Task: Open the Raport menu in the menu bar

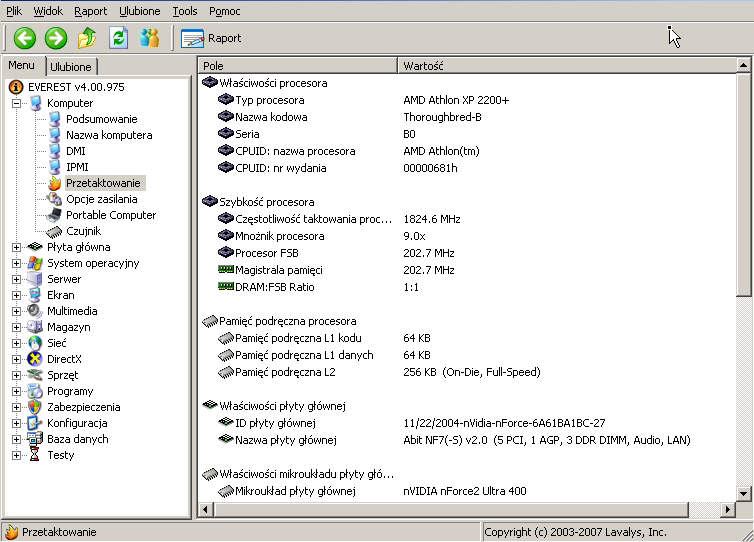Action: 90,11
